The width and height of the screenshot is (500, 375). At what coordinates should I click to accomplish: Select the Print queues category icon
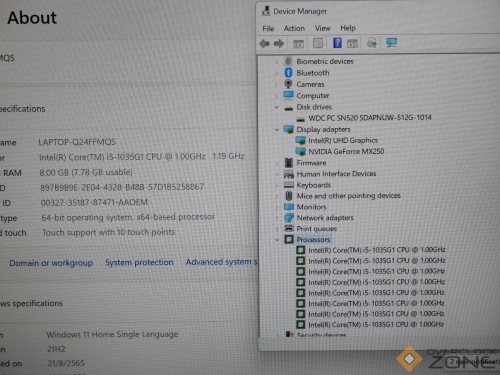point(289,229)
